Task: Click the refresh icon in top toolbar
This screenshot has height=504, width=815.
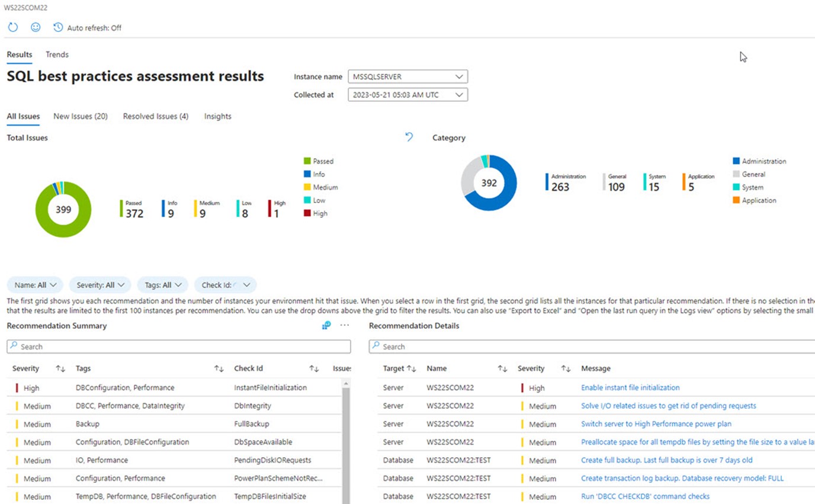Action: point(12,27)
